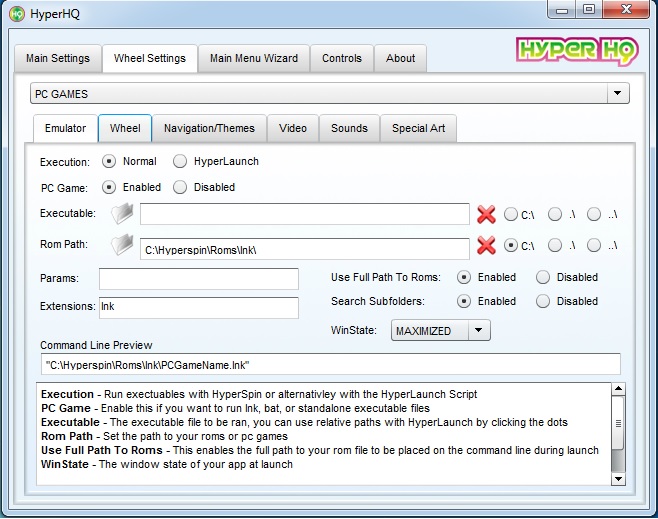
Task: Select the Emulator sub-tab
Action: (65, 128)
